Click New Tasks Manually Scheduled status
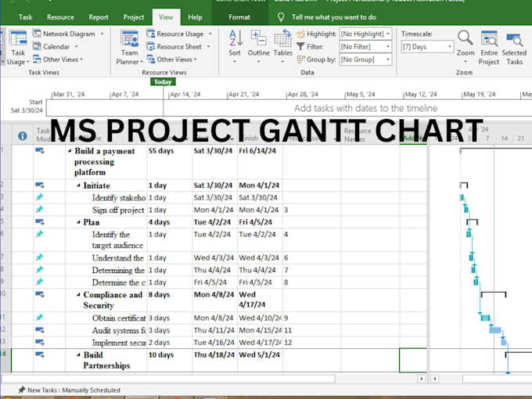 74,390
